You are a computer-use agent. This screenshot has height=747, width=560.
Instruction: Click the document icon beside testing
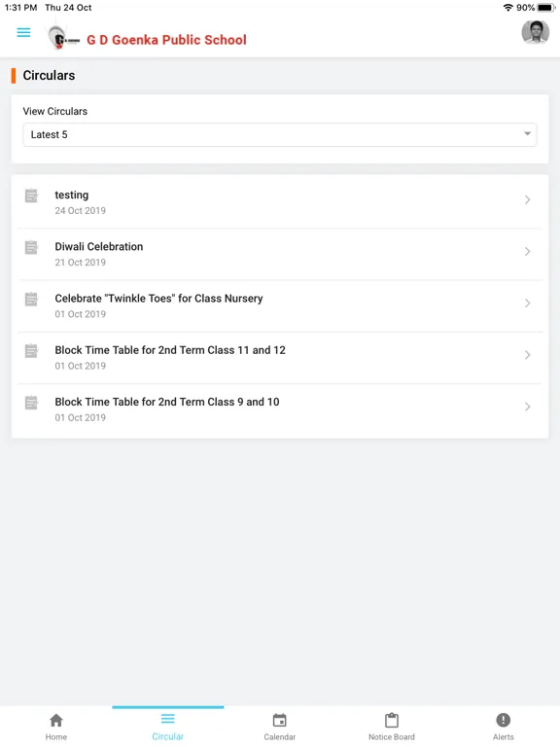(31, 196)
